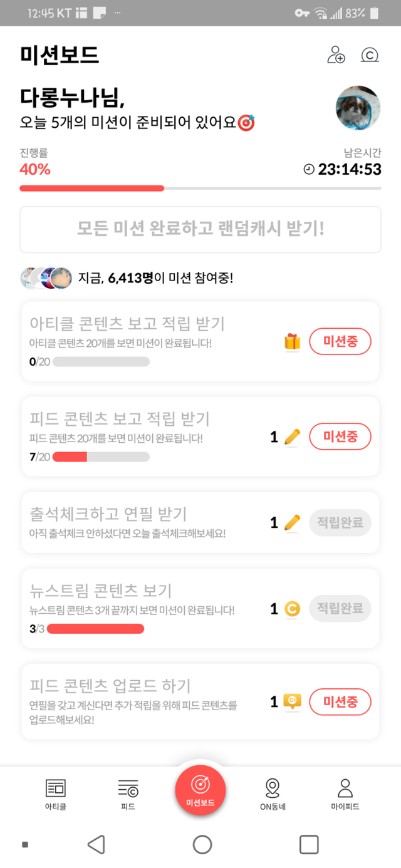401x868 pixels.
Task: Tap the 40% mission progress bar
Action: point(200,188)
